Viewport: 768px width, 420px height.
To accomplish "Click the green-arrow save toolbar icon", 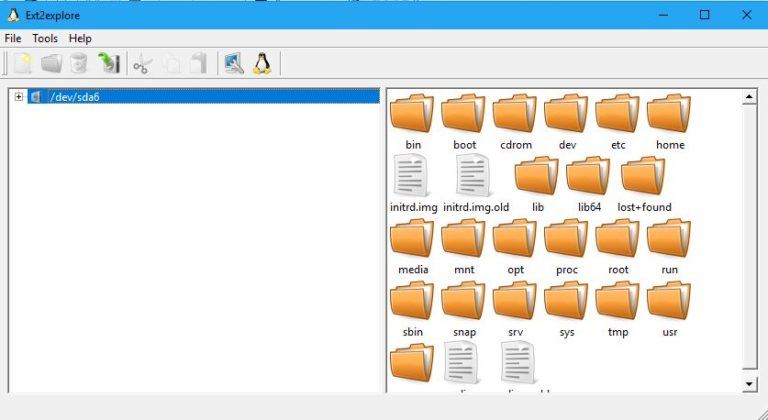I will point(109,63).
